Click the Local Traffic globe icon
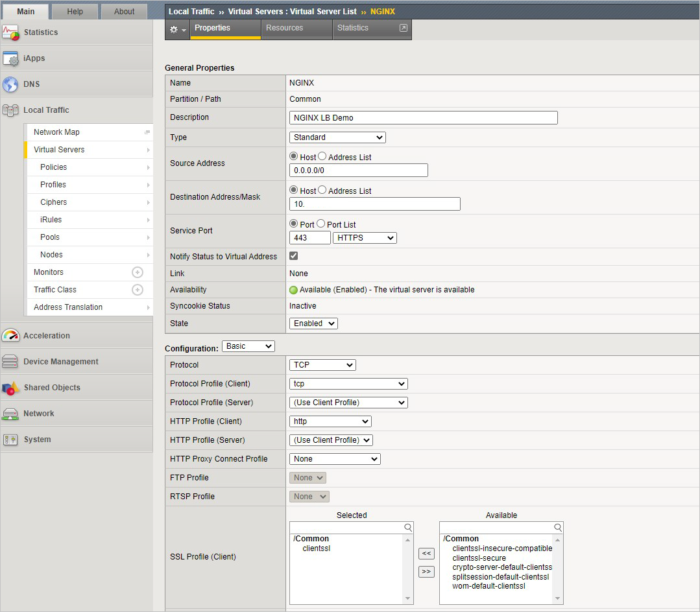The width and height of the screenshot is (700, 612). pyautogui.click(x=11, y=110)
